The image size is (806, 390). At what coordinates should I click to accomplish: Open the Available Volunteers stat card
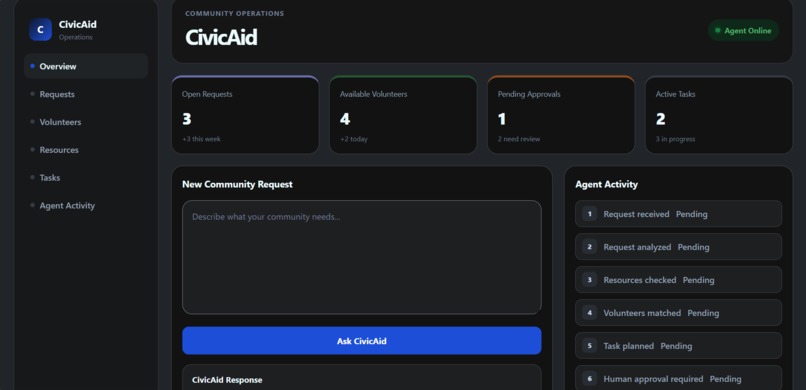tap(403, 115)
